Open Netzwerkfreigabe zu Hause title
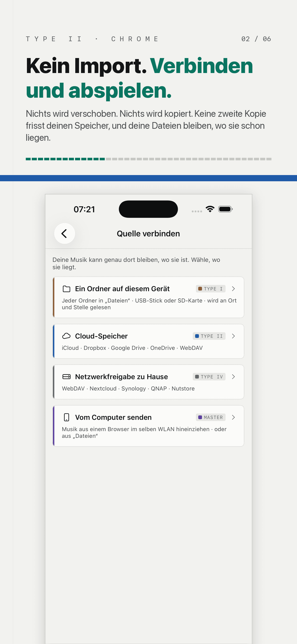 click(x=122, y=377)
